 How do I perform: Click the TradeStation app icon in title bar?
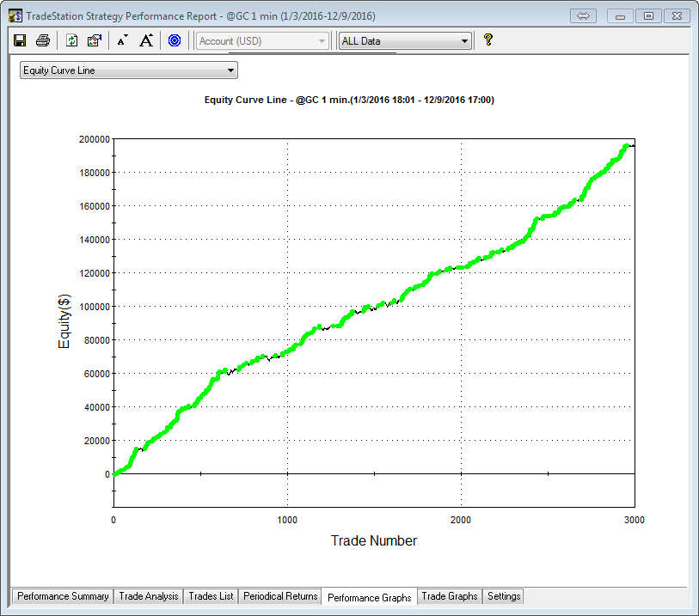(x=15, y=15)
